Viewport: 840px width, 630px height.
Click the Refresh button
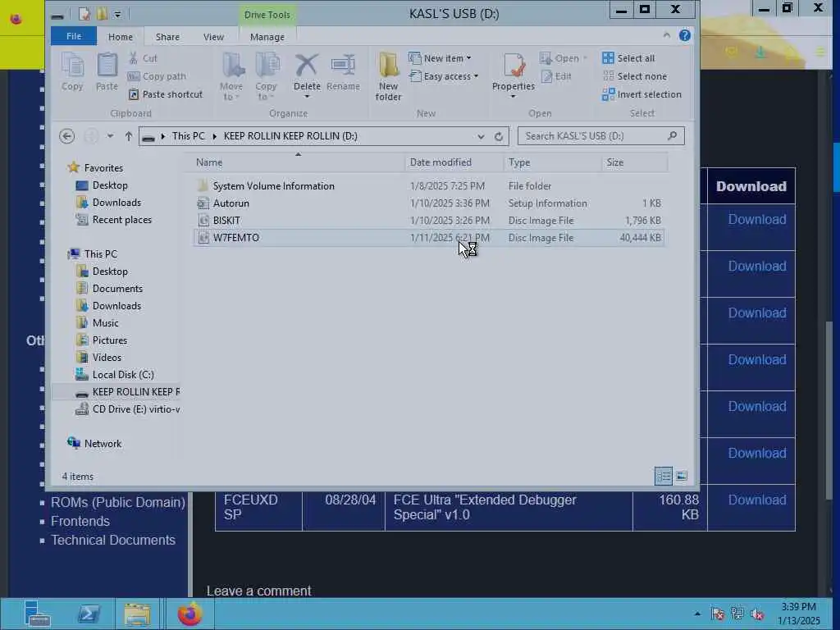click(x=499, y=137)
